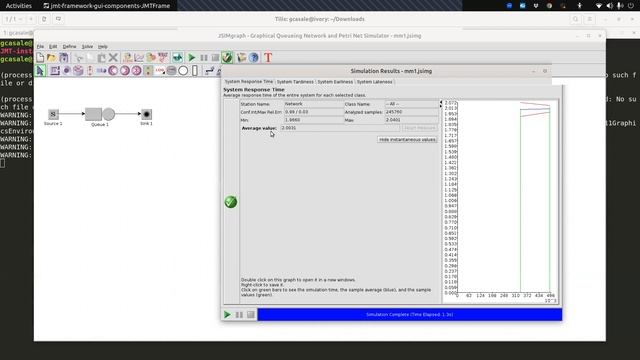Viewport: 640px width, 360px height.
Task: Switch to the System Response Time tab
Action: 249,82
